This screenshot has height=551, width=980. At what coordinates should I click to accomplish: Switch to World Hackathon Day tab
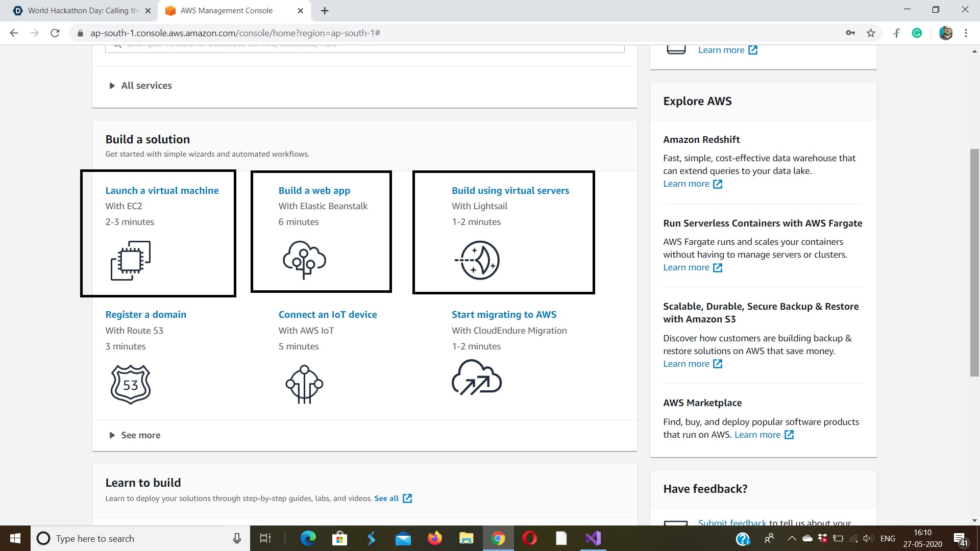coord(82,11)
